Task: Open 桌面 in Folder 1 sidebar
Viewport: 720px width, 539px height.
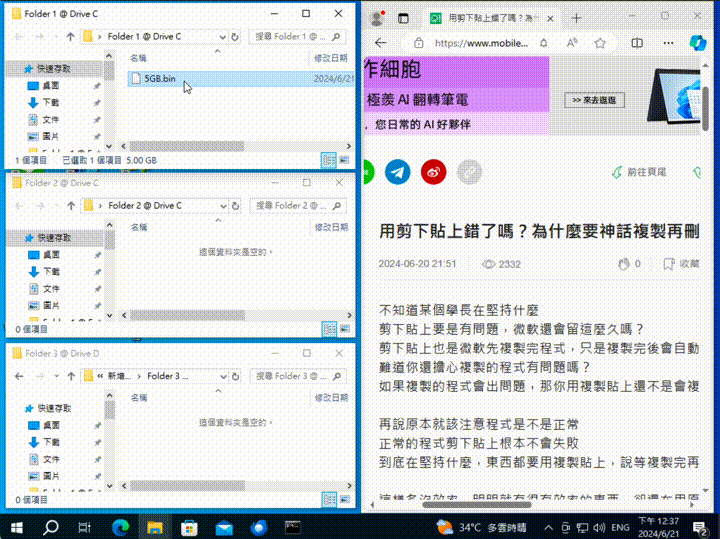Action: click(x=51, y=86)
